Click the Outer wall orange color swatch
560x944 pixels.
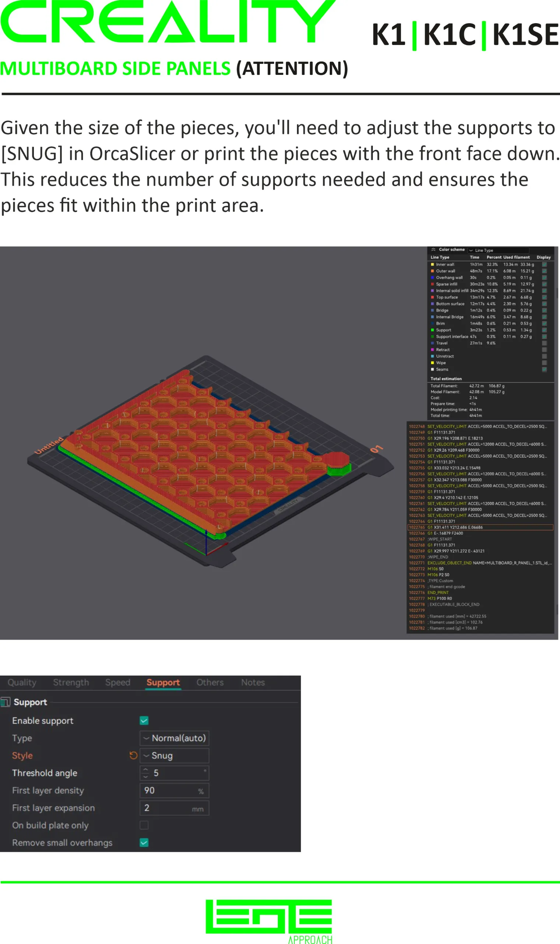(x=433, y=271)
